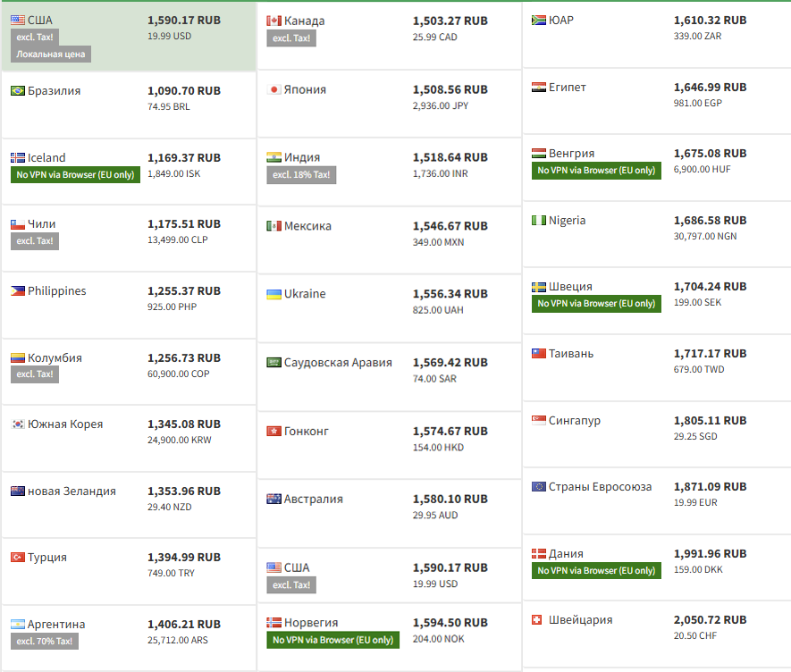Click the Turkey flag beside Турция

click(x=18, y=557)
